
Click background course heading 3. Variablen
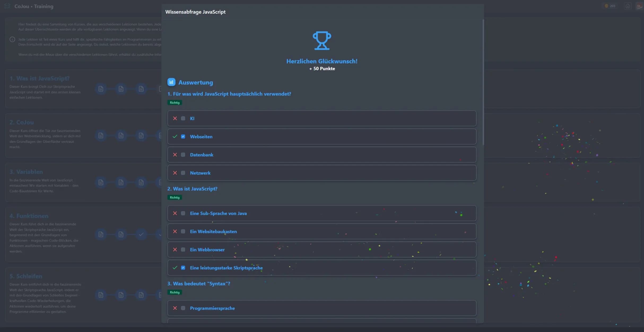click(x=26, y=172)
